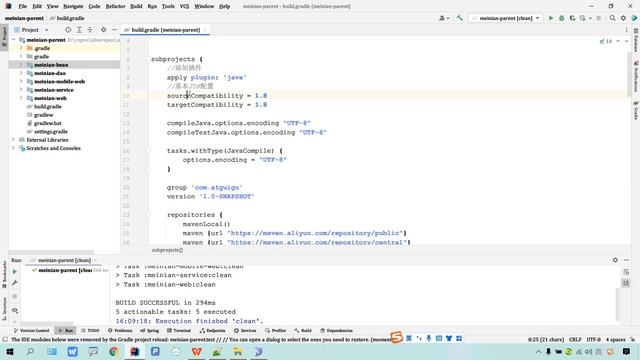The image size is (640, 360).
Task: Expand the meinian-bean module
Action: [x=21, y=65]
